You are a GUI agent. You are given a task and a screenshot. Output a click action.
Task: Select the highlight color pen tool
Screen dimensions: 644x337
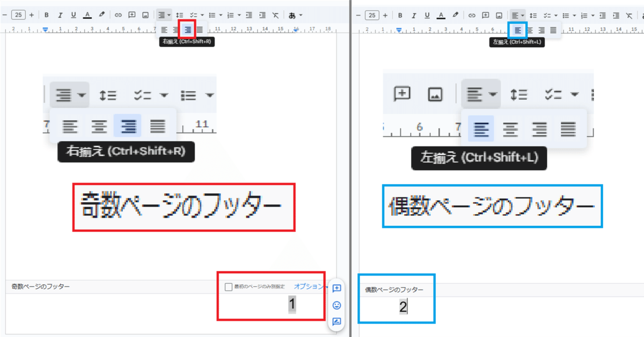tap(101, 14)
